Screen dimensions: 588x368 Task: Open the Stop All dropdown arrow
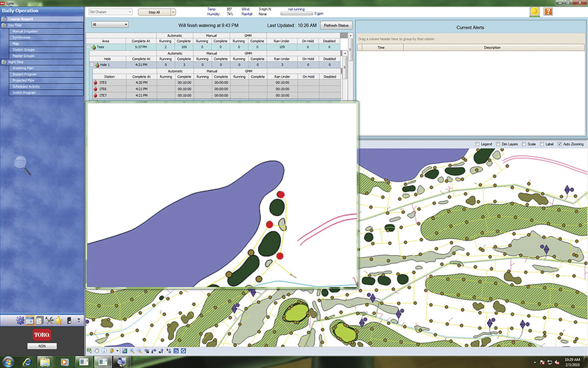pos(173,12)
